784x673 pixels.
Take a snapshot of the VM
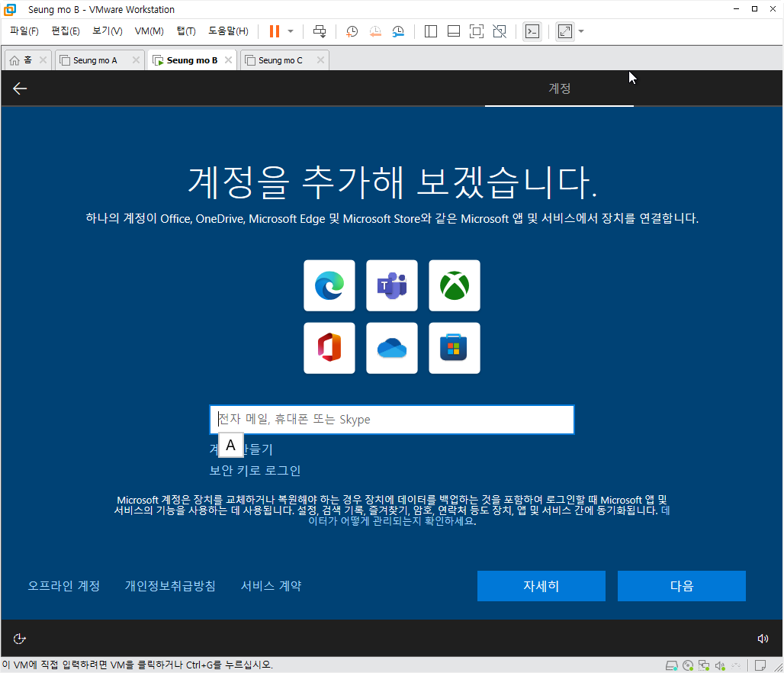point(352,31)
